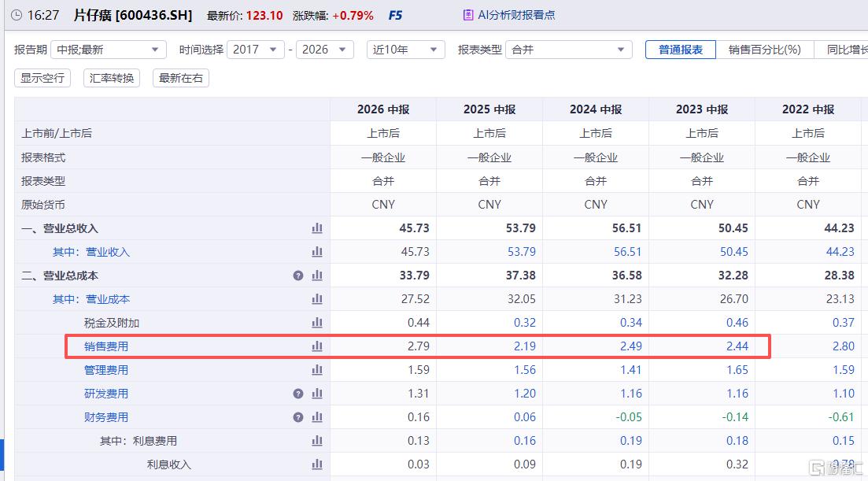Screen dimensions: 868x481
Task: Open chart icon for 营业总成本 row
Action: (x=317, y=275)
